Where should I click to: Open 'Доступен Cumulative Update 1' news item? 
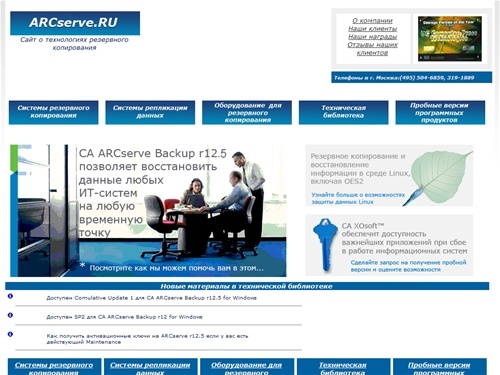point(152,298)
